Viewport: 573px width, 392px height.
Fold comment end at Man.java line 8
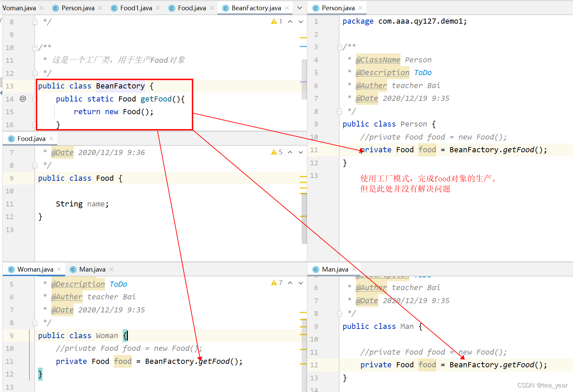(339, 313)
